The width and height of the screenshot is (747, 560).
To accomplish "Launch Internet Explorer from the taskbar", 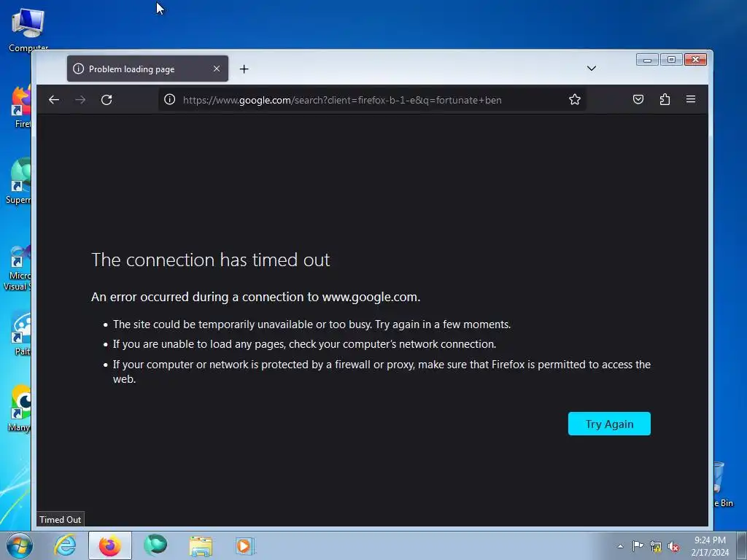I will coord(65,545).
